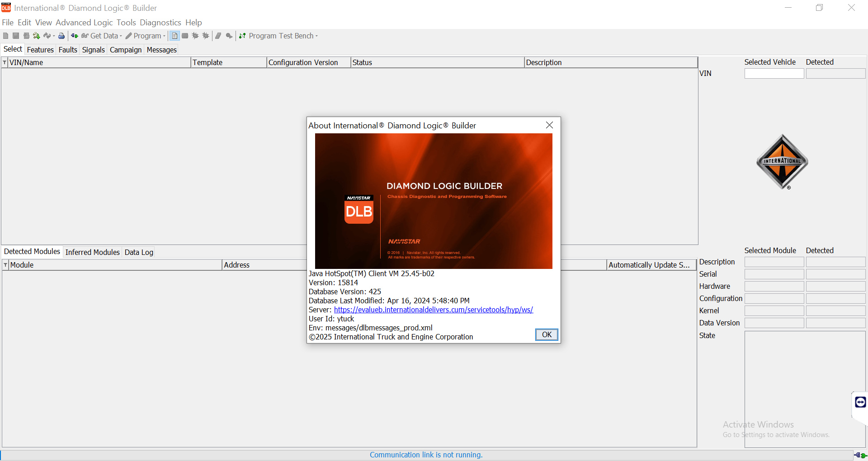Close the About dialog with X
Screen dimensions: 868x461
549,125
